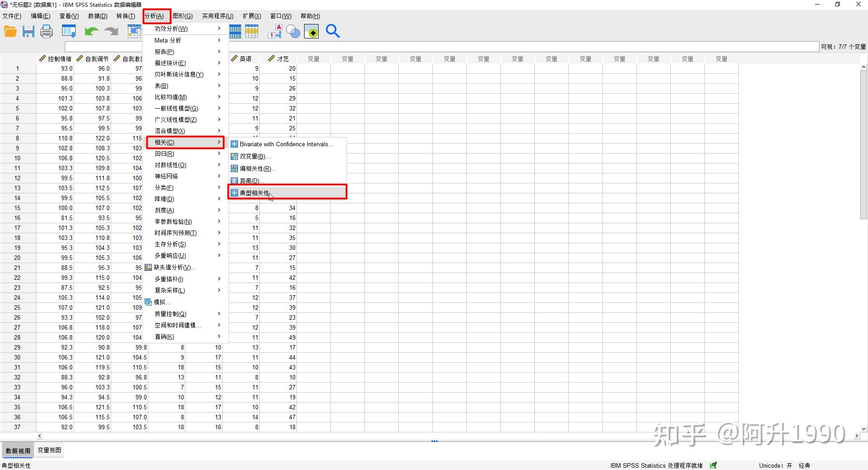
Task: Switch to the 数据视图 tab
Action: [18, 451]
